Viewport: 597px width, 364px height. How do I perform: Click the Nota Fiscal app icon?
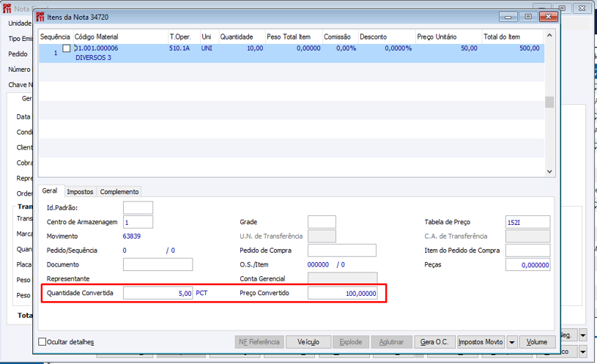(x=7, y=8)
